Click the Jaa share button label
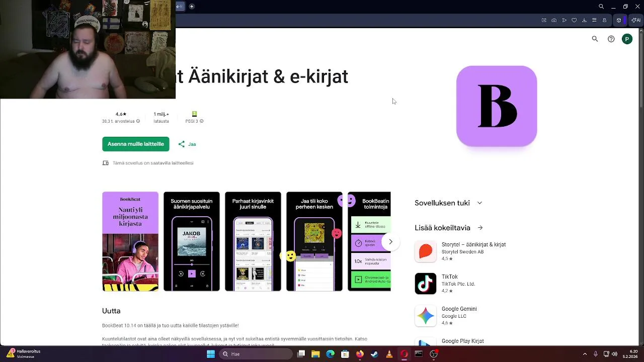 [x=192, y=144]
